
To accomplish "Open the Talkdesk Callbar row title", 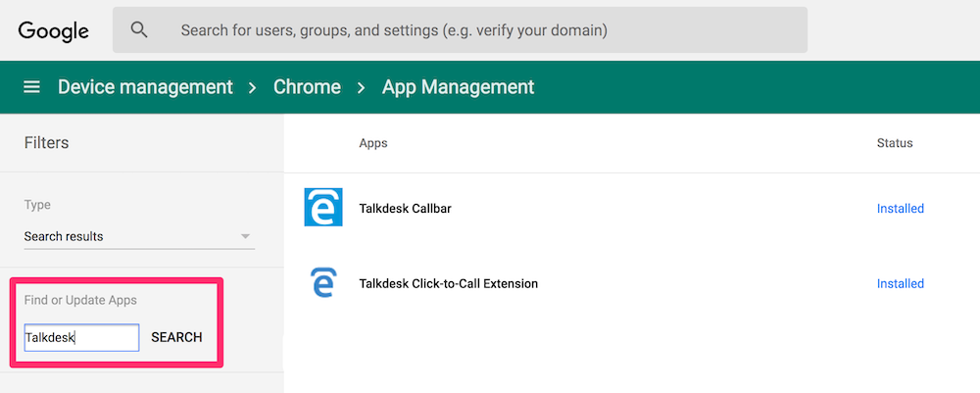I will [405, 209].
